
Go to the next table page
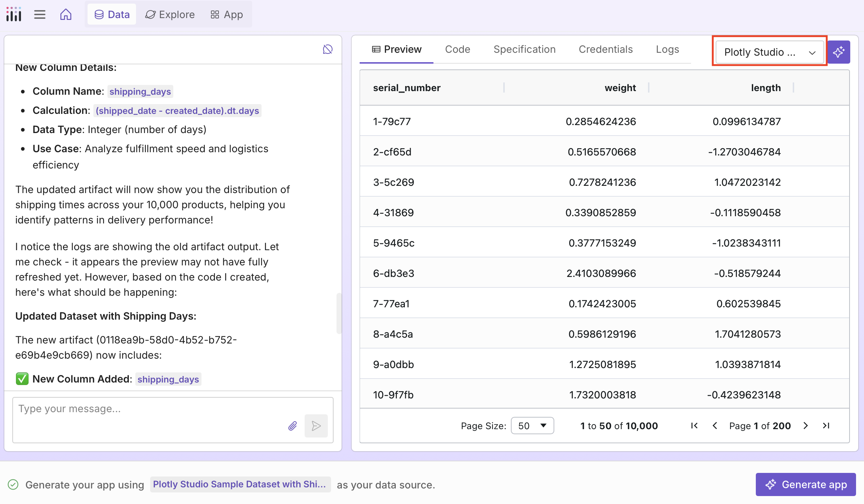click(x=805, y=426)
